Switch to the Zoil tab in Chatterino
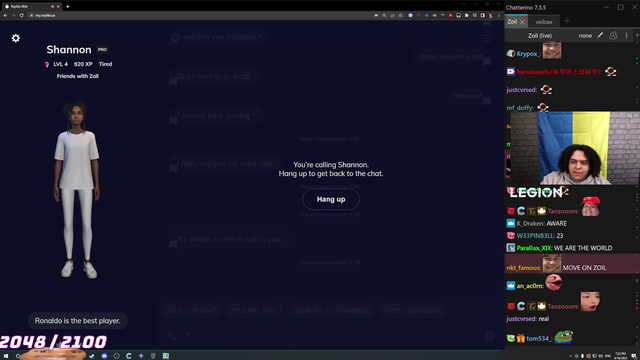Image resolution: width=640 pixels, height=360 pixels. point(512,22)
